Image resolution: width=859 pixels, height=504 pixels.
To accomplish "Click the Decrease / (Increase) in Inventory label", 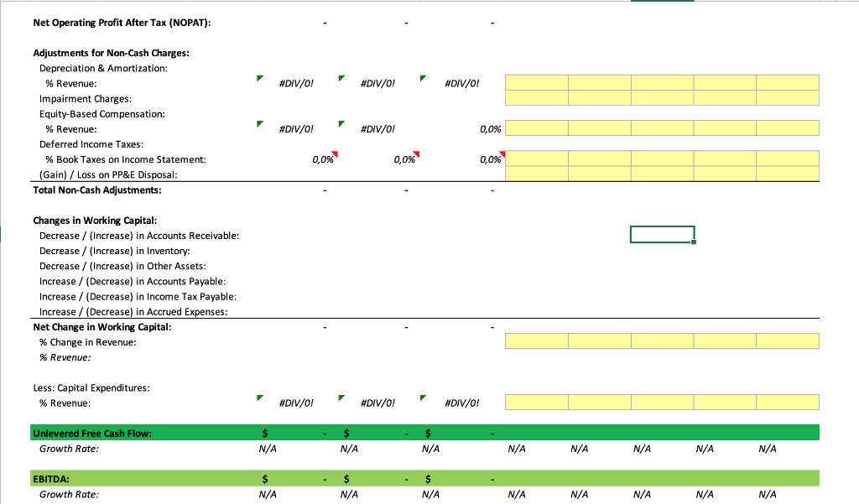I will tap(114, 251).
